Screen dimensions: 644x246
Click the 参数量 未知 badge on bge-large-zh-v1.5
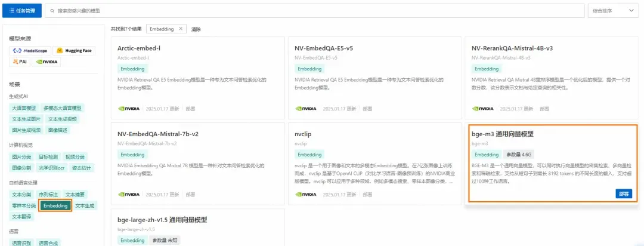(165, 240)
